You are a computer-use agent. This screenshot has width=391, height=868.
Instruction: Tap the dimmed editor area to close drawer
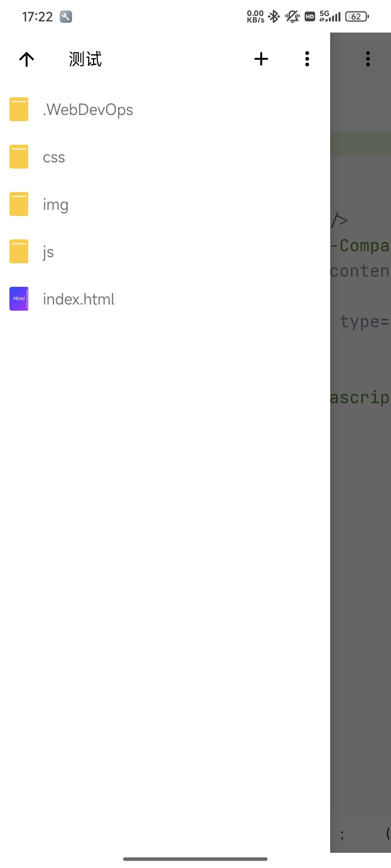(x=361, y=542)
